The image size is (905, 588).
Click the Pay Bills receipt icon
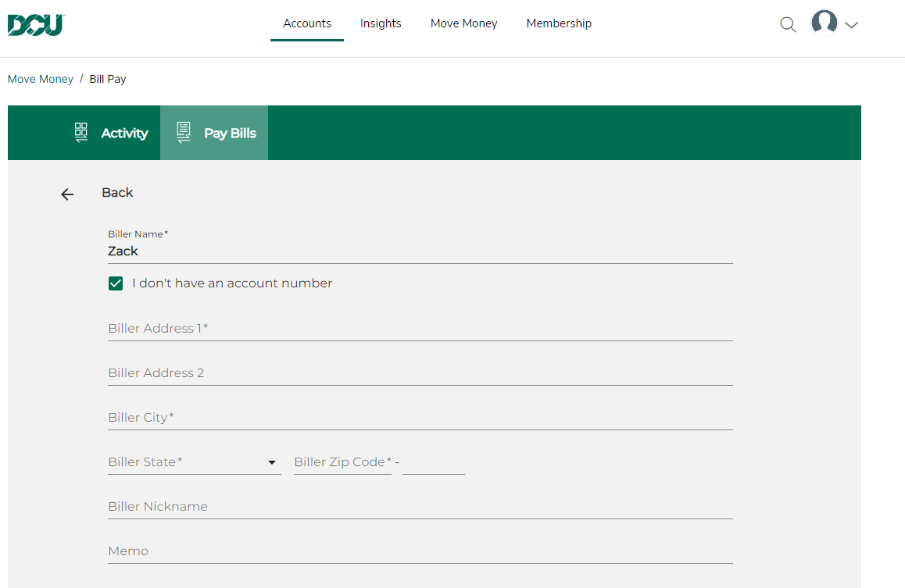(184, 132)
